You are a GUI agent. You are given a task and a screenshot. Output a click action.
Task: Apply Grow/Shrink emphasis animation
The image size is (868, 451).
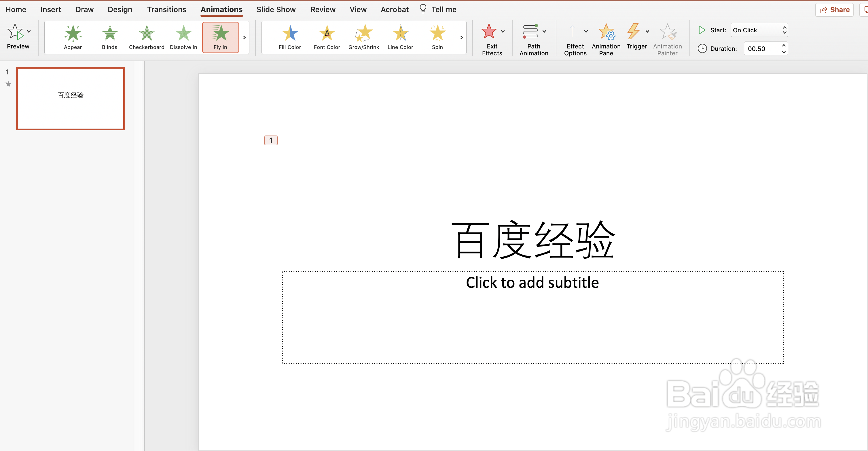click(363, 37)
